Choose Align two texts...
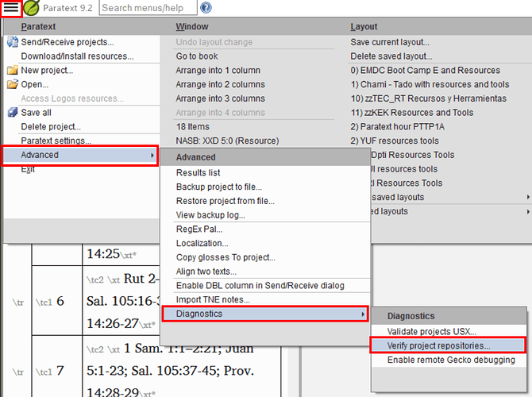 [206, 272]
